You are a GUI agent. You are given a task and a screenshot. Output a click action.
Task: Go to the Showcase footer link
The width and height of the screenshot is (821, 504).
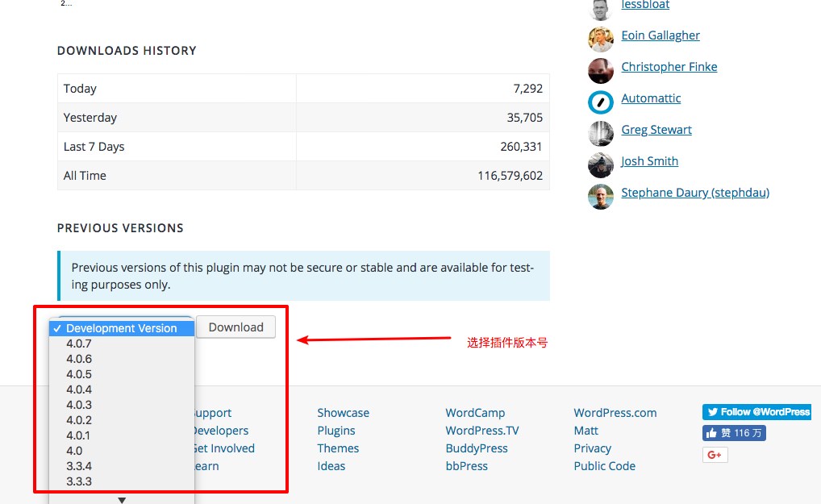343,413
